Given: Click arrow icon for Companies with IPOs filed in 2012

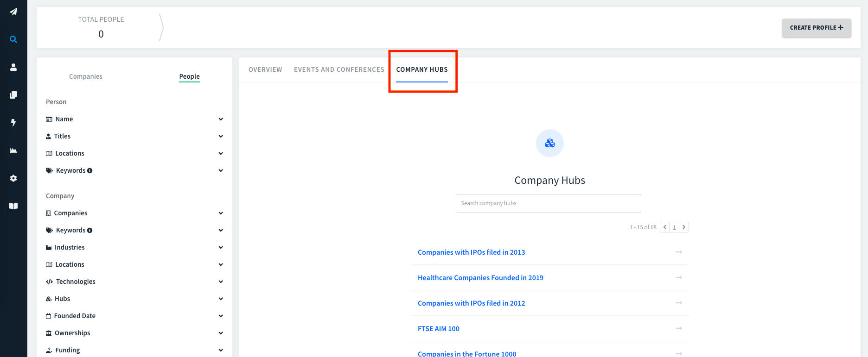Looking at the screenshot, I should click(679, 303).
